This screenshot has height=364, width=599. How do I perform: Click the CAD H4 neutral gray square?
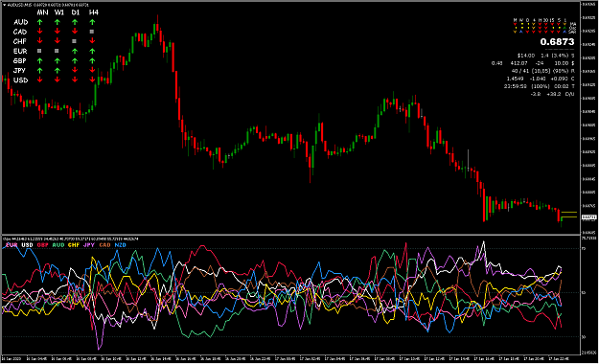[92, 32]
